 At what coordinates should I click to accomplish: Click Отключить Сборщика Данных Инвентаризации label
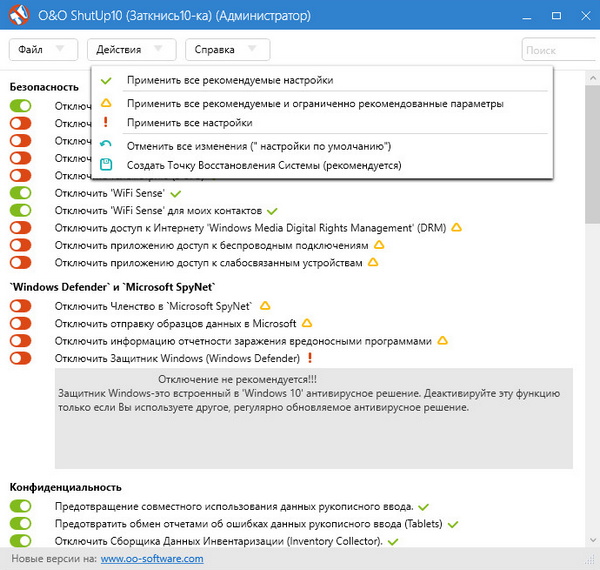[218, 541]
